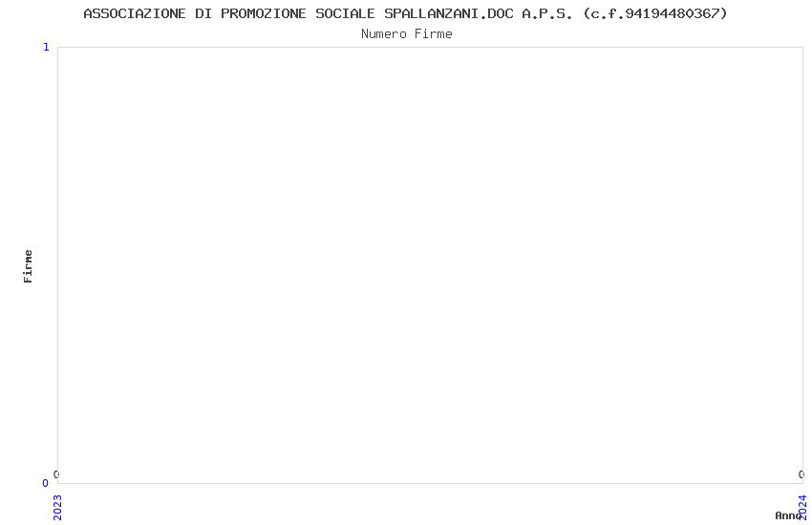The width and height of the screenshot is (812, 525).
Task: Click the 2024 x-axis tick label
Action: coord(802,508)
